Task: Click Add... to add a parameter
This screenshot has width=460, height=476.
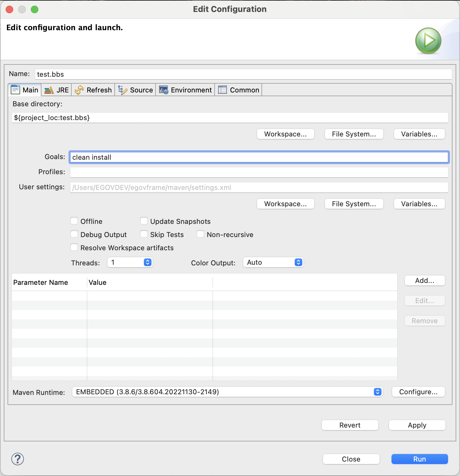Action: [424, 280]
